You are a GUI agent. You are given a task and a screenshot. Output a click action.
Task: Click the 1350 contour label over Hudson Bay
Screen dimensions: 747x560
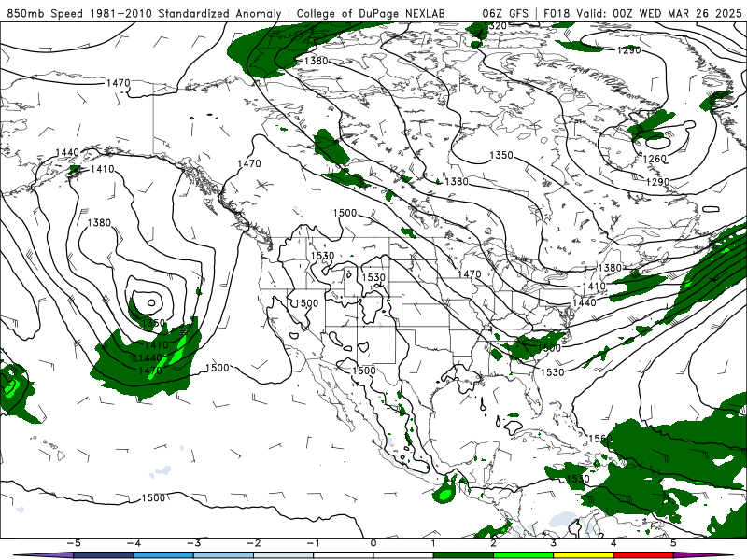tap(501, 155)
